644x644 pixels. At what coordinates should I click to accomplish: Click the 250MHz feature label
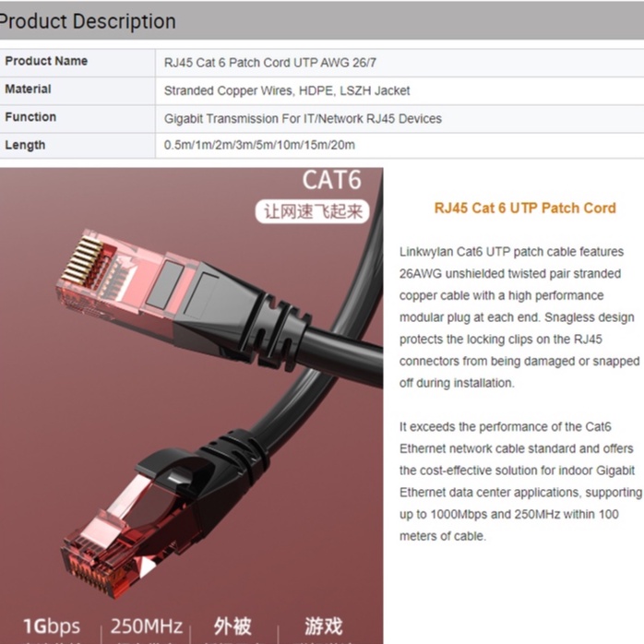coord(147,626)
